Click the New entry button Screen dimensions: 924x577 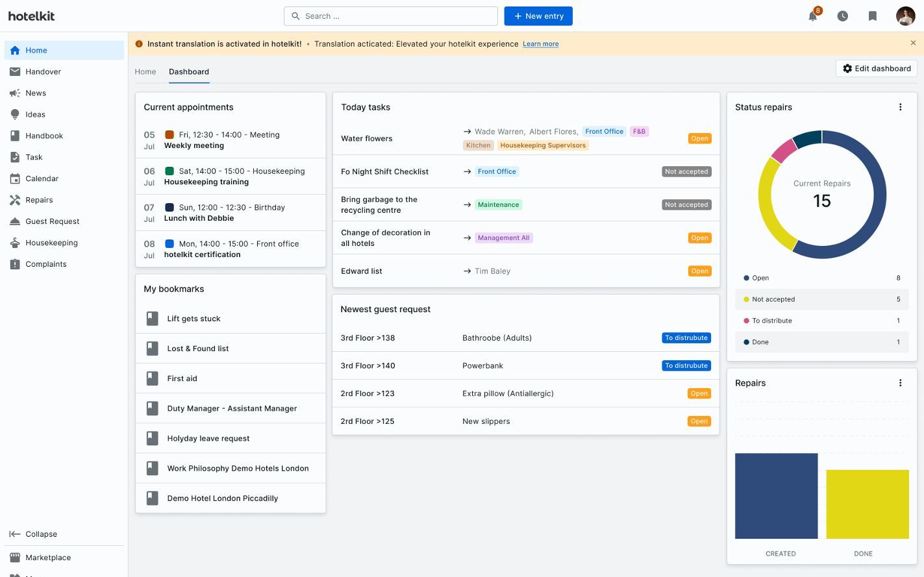538,16
